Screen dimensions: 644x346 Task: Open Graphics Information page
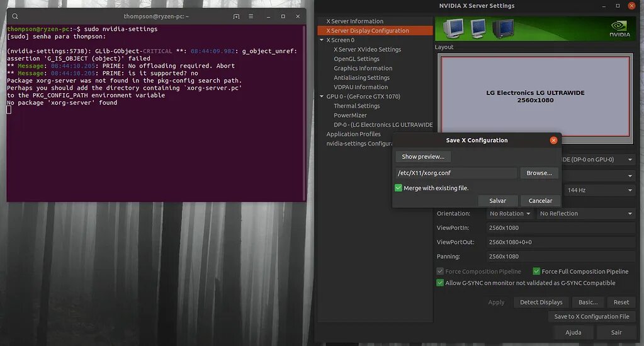tap(363, 68)
